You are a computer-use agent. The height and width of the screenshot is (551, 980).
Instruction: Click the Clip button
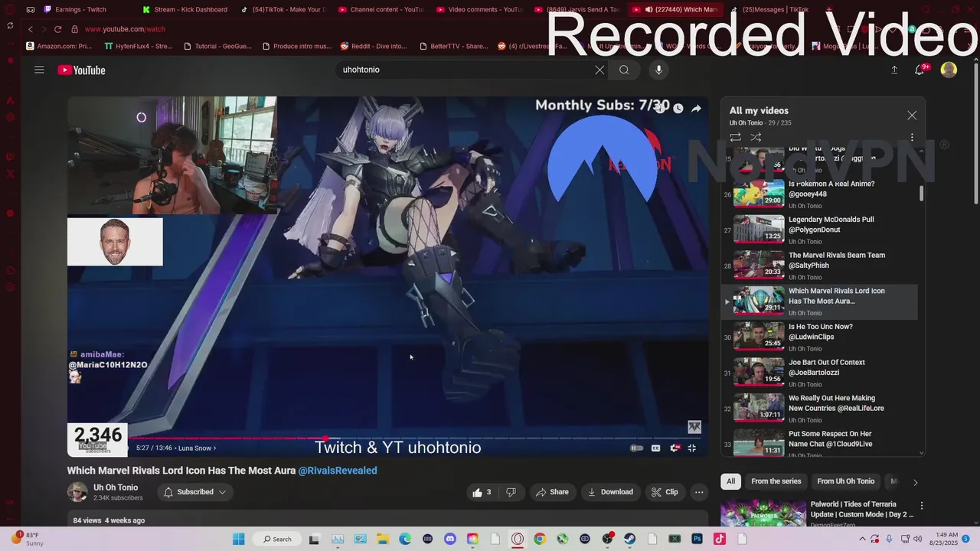click(665, 492)
